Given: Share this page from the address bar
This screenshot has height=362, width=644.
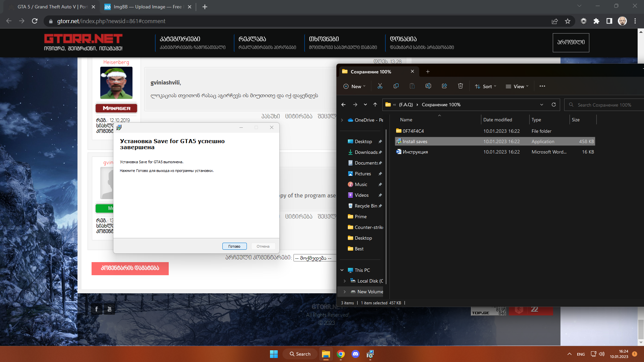Looking at the screenshot, I should tap(555, 21).
